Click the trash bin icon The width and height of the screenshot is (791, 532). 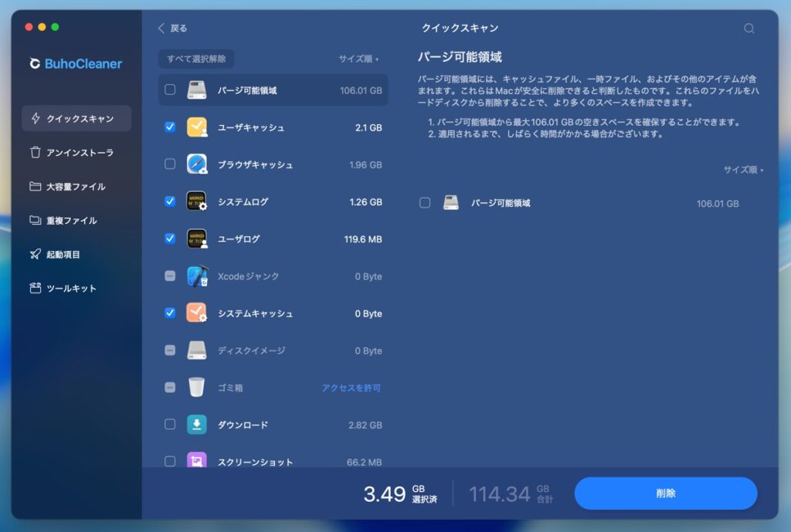tap(196, 388)
